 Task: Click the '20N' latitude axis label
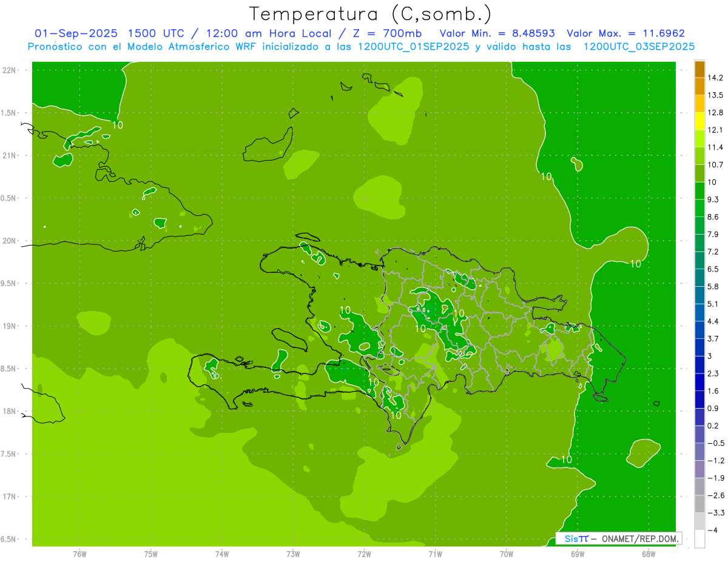[x=9, y=241]
